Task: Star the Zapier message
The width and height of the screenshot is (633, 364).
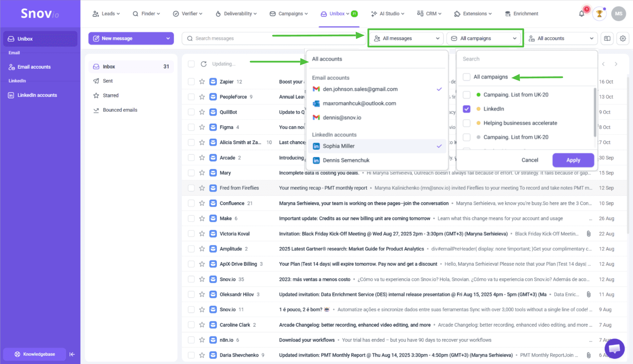Action: (202, 82)
